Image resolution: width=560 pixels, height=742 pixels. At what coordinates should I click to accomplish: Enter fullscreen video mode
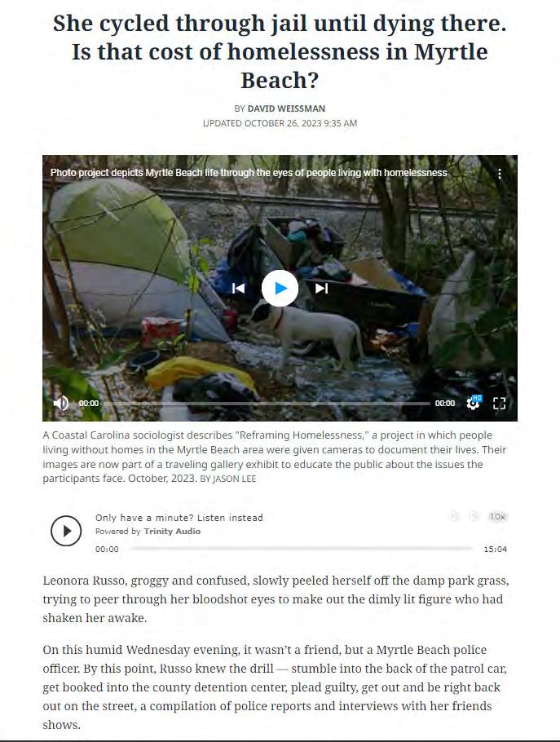pyautogui.click(x=500, y=403)
